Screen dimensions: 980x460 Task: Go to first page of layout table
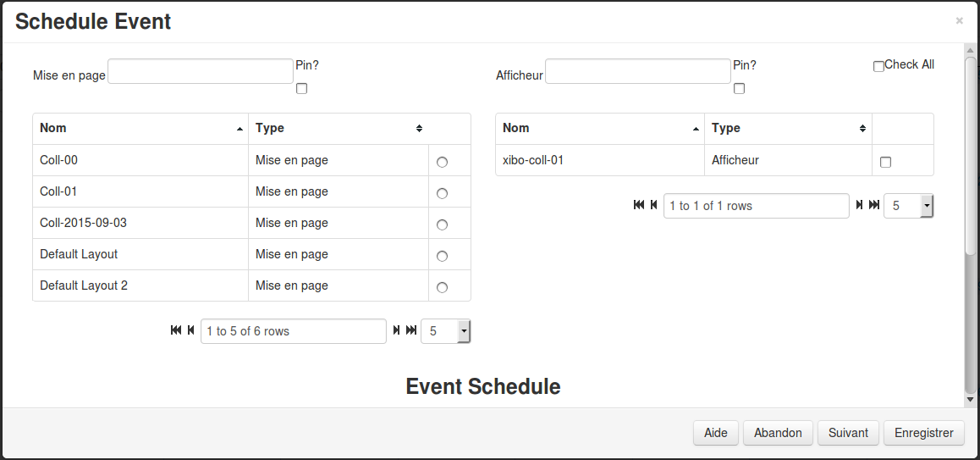point(175,330)
